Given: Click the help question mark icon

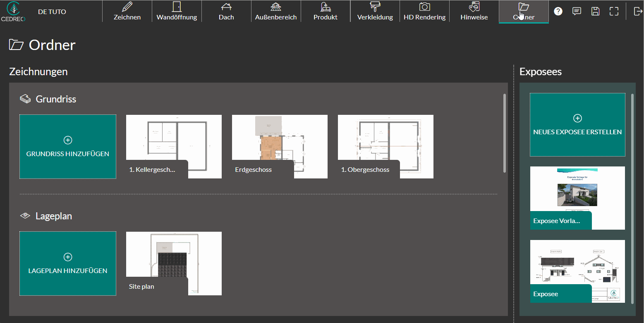Looking at the screenshot, I should [558, 12].
